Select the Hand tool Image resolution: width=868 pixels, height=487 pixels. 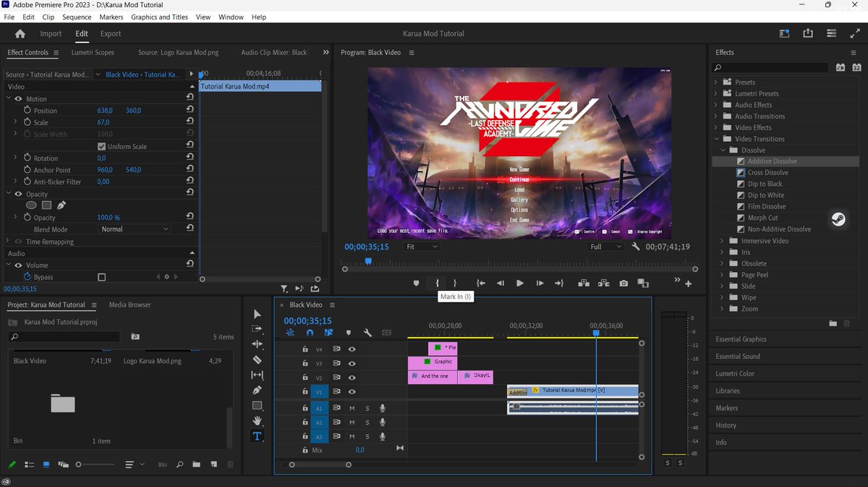tap(257, 420)
